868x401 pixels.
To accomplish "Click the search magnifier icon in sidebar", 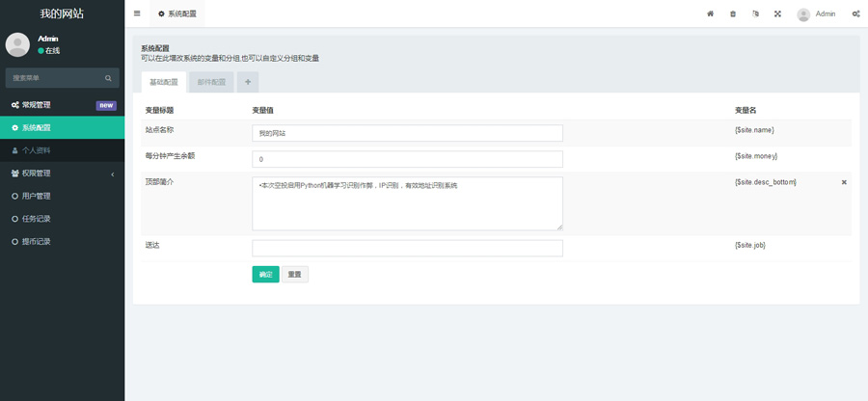I will coord(109,77).
